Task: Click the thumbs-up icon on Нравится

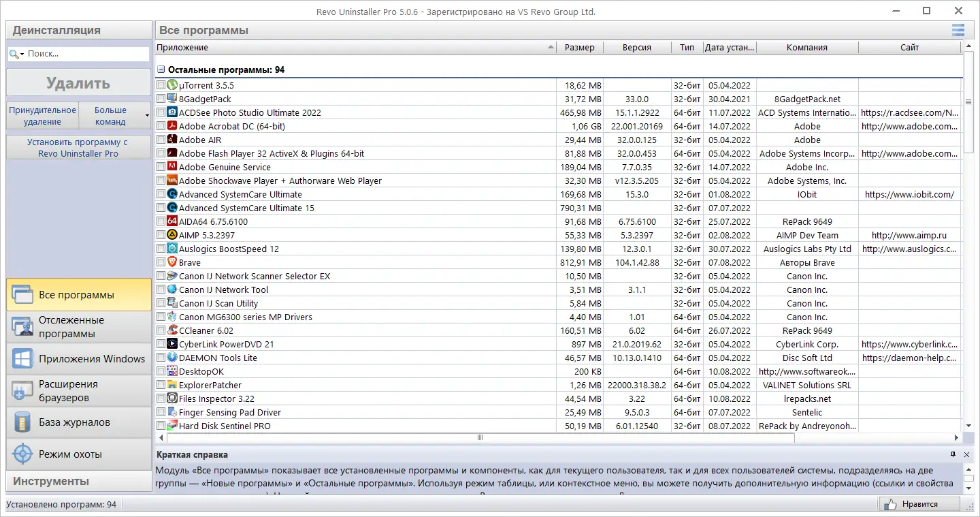Action: (890, 504)
